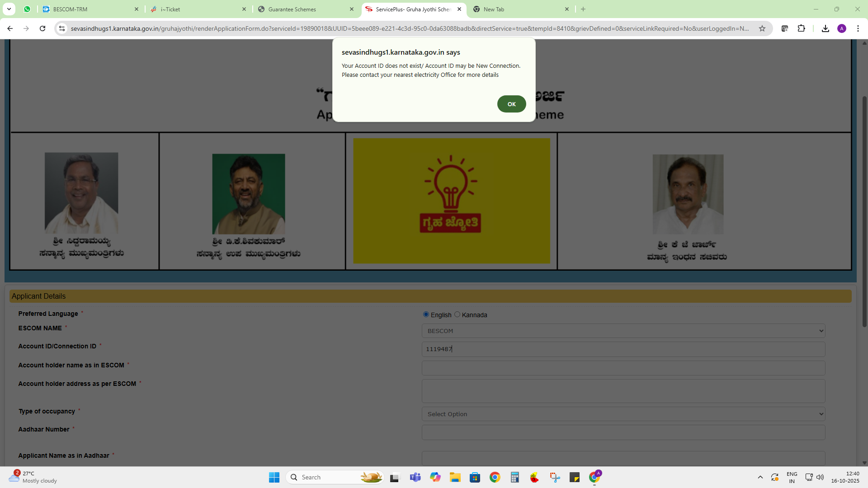Screen dimensions: 868x488
Task: Open the Chrome three-dot menu
Action: tap(858, 28)
